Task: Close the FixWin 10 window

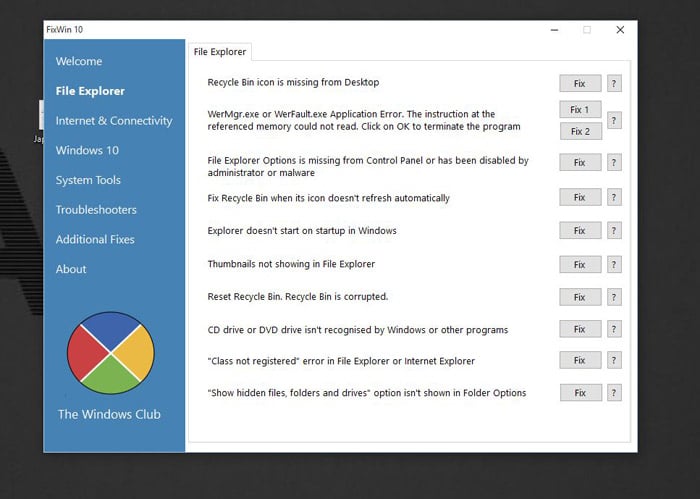Action: click(x=620, y=30)
